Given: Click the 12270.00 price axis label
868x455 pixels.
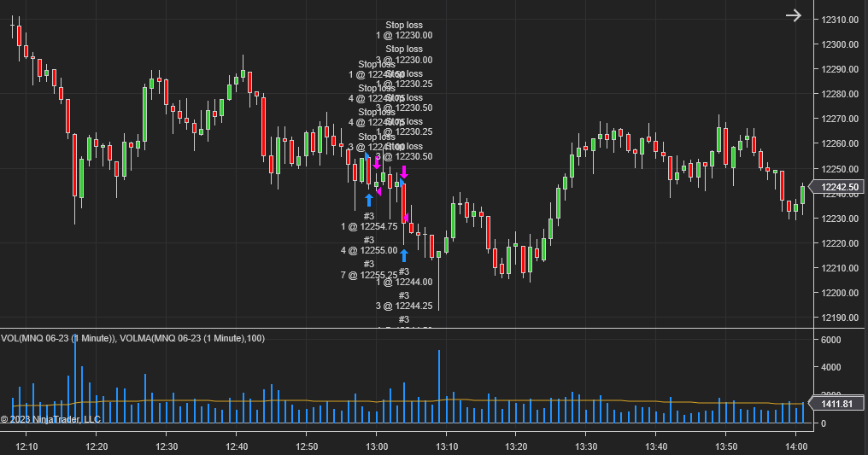Looking at the screenshot, I should 840,119.
